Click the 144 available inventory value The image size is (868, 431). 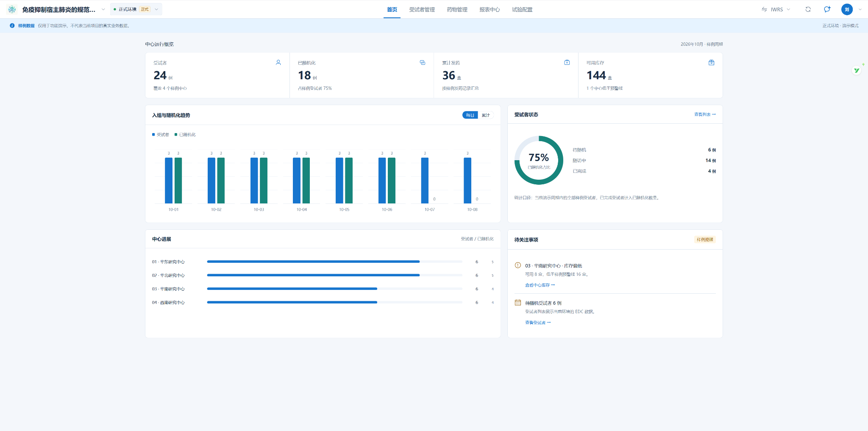coord(596,75)
